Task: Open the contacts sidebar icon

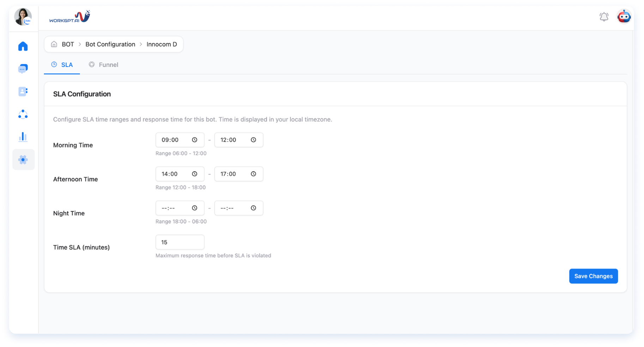Action: click(23, 91)
